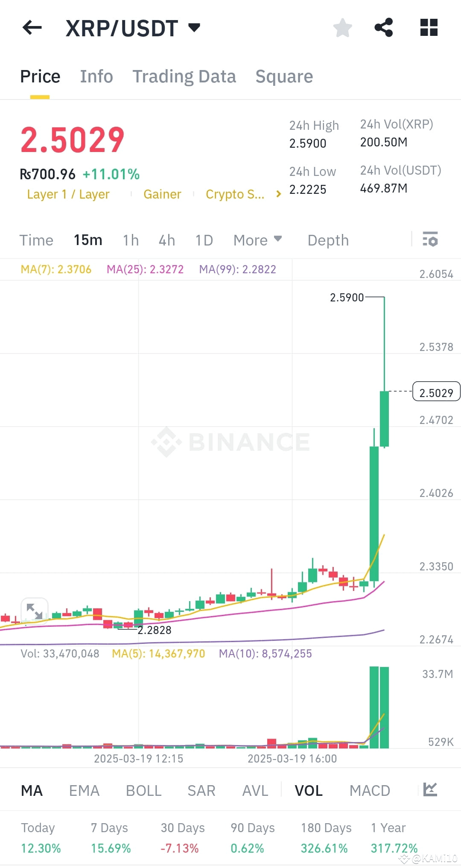Add XRP/USDT to favorites via star icon
The height and width of the screenshot is (868, 461).
[x=342, y=28]
